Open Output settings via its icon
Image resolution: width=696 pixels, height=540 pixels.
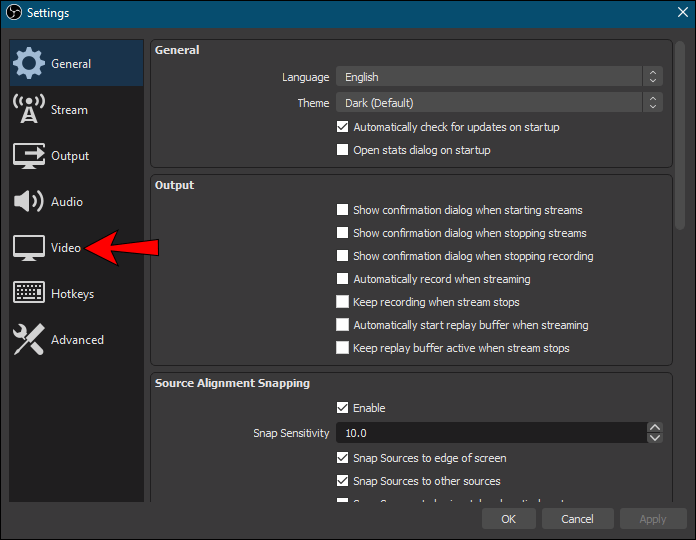click(x=28, y=156)
